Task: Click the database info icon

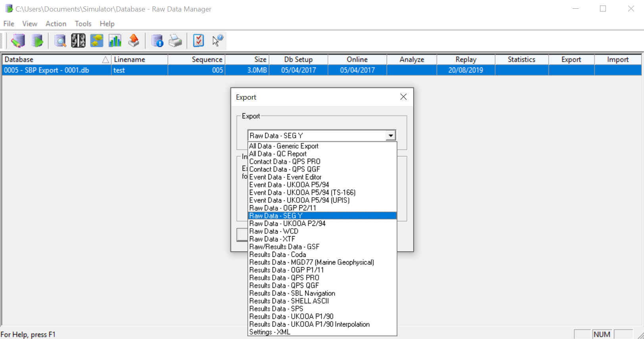Action: (157, 40)
